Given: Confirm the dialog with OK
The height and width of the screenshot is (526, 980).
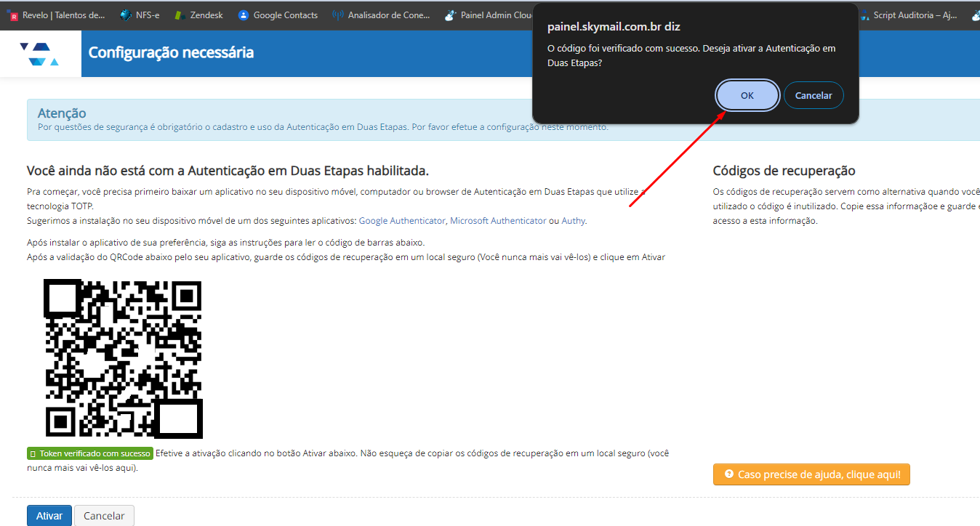Looking at the screenshot, I should (747, 95).
